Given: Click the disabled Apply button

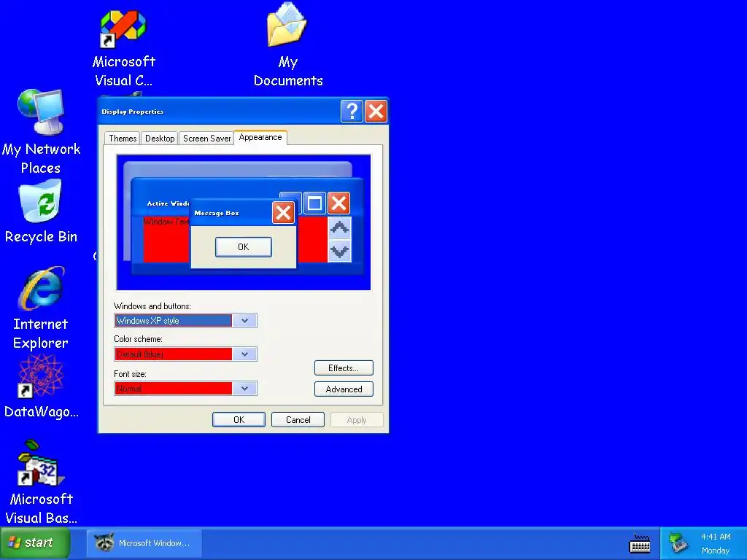Looking at the screenshot, I should 357,419.
